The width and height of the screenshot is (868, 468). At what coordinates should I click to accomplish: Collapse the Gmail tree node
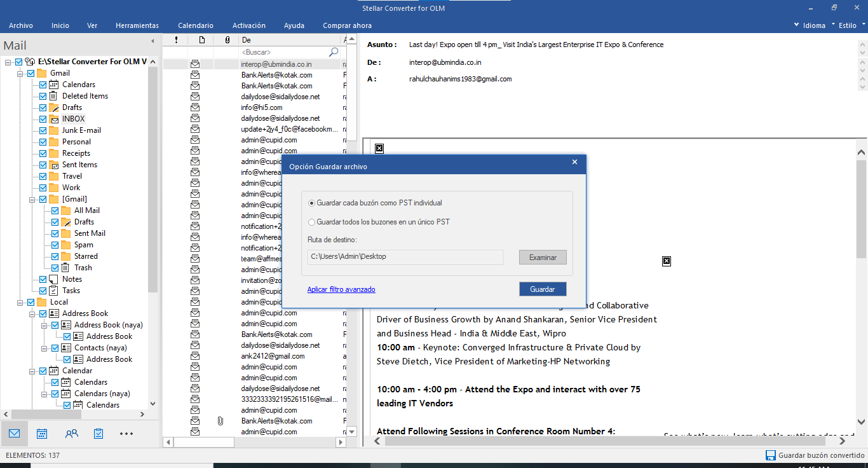(20, 74)
